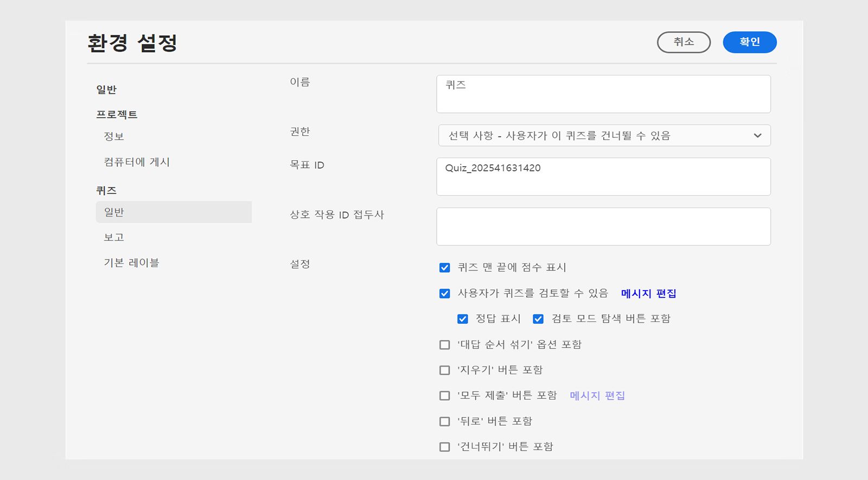Click the 상호 작용 ID 접두사 field

(603, 226)
